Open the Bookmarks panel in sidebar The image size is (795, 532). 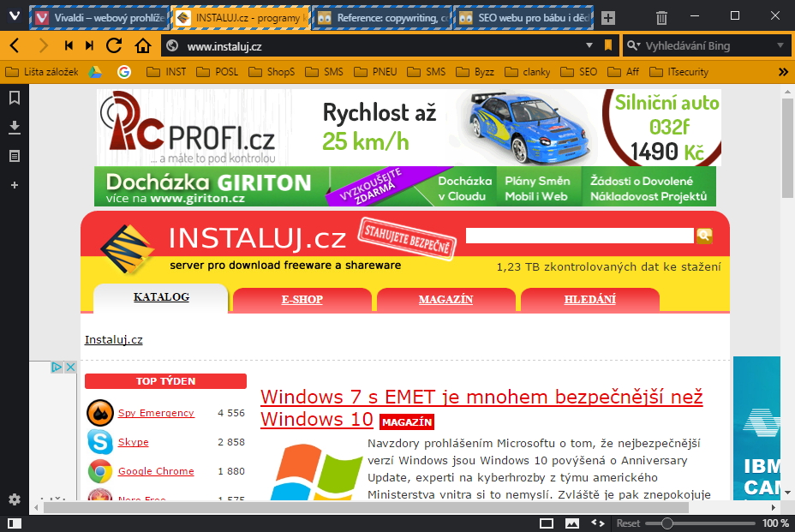pos(15,98)
